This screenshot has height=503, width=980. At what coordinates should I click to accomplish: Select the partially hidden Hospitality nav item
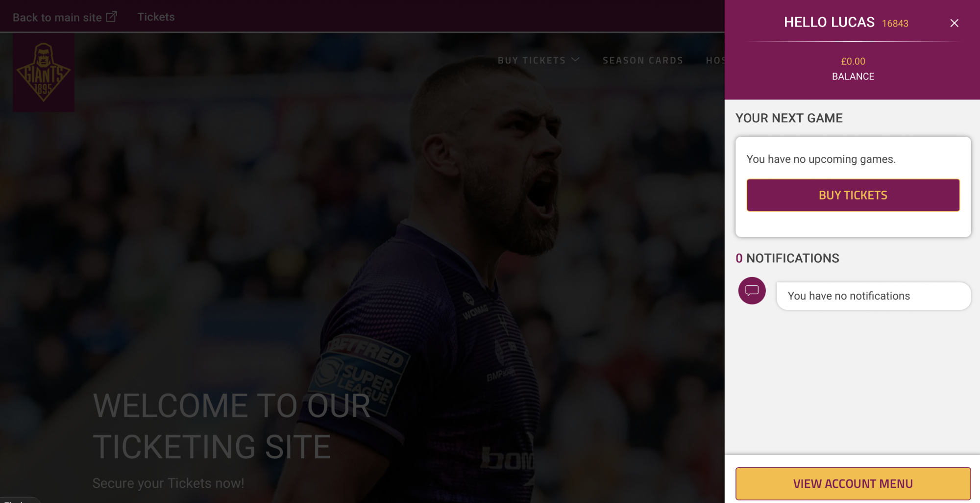[715, 60]
